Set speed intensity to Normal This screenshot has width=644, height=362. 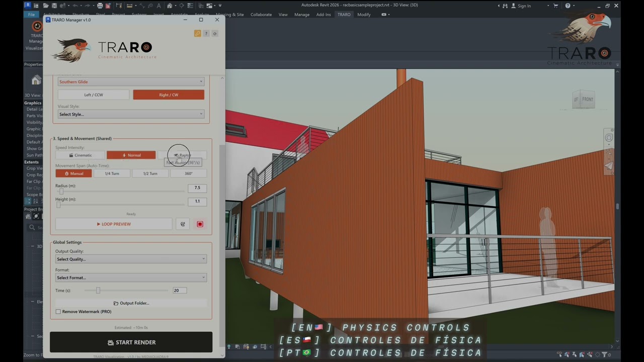pyautogui.click(x=131, y=155)
